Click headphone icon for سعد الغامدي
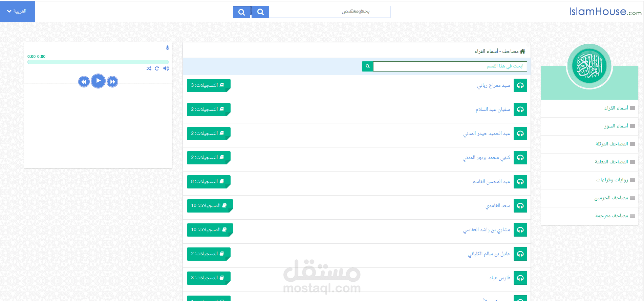 (x=520, y=206)
